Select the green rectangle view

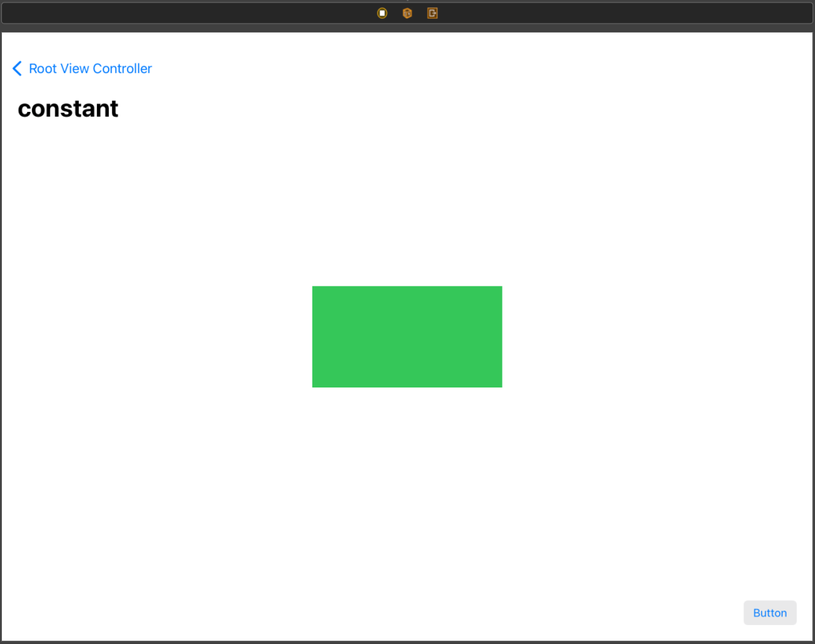(x=407, y=337)
